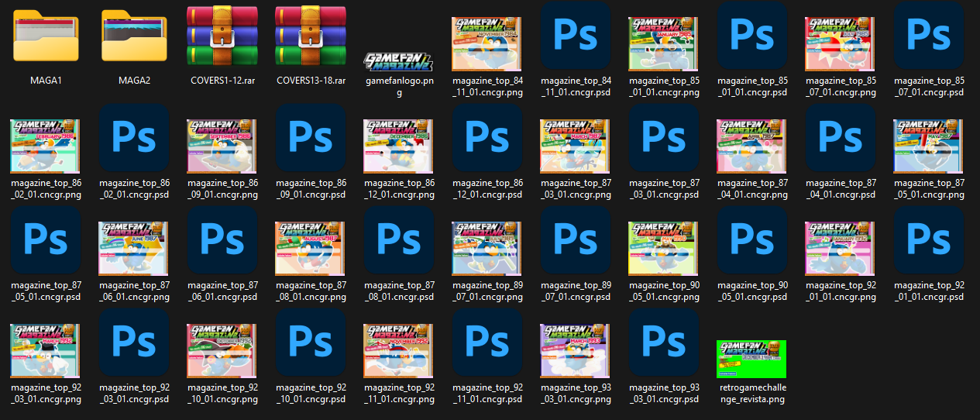Select thumbnail of magazine_top_87_05_01.cncgr.png
Image resolution: width=980 pixels, height=420 pixels.
[929, 146]
